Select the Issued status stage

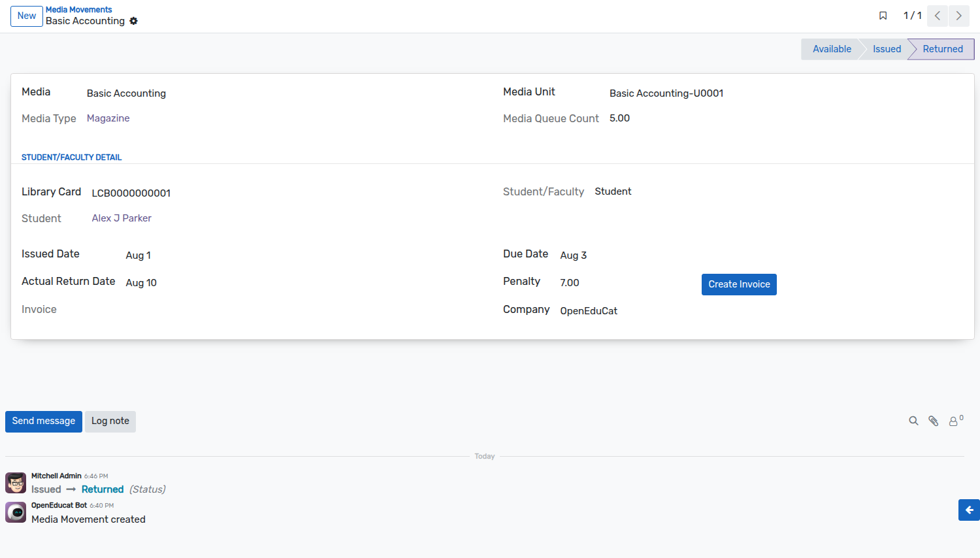pyautogui.click(x=887, y=49)
